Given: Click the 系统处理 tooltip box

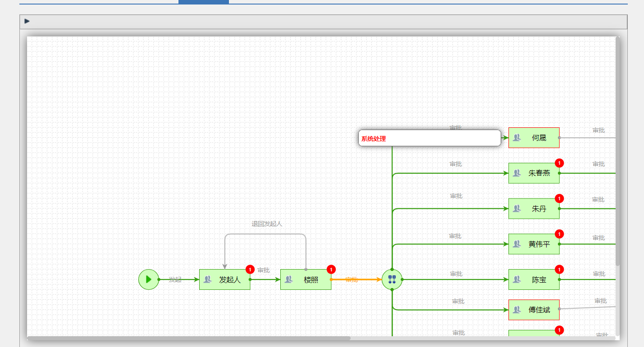Looking at the screenshot, I should point(429,138).
